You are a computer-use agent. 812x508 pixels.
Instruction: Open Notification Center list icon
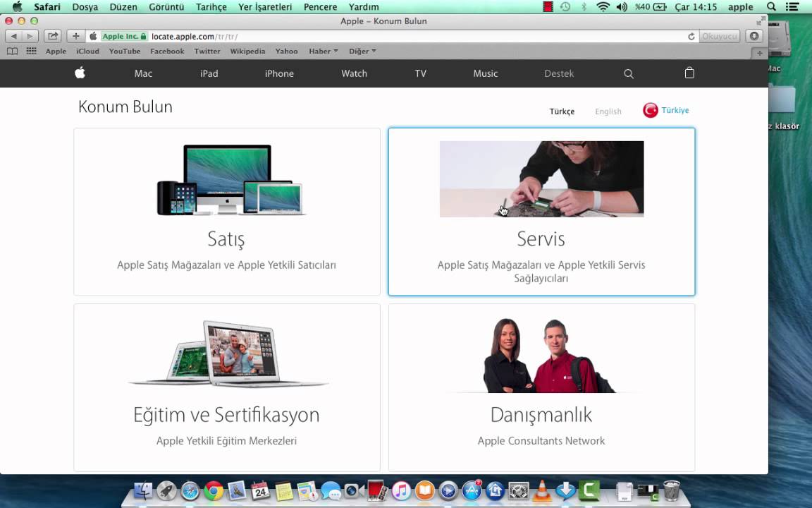[792, 7]
